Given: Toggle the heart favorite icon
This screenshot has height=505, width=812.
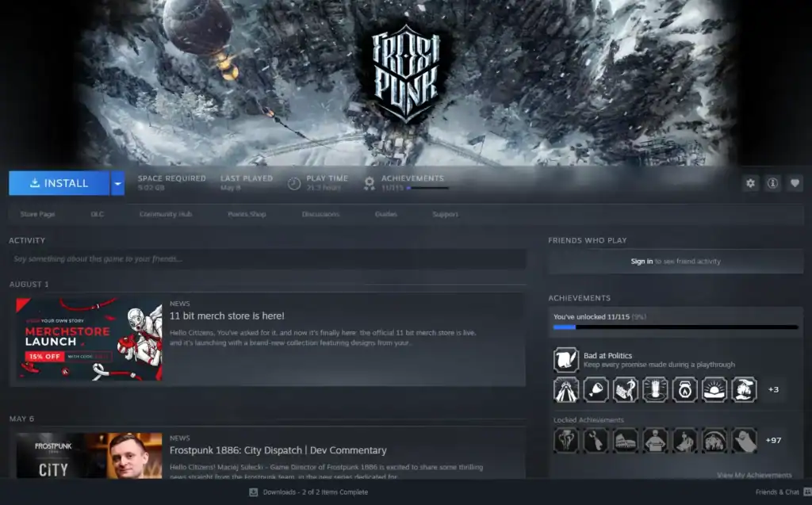Looking at the screenshot, I should (x=795, y=183).
